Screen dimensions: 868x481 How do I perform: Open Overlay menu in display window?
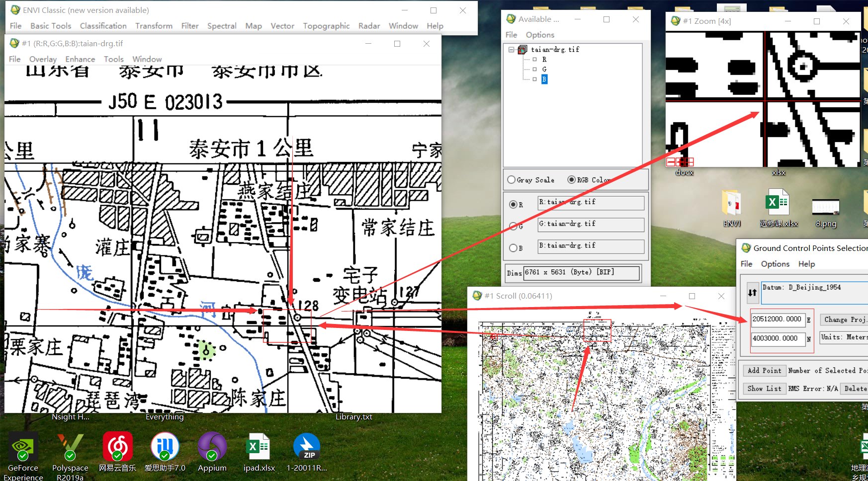[x=43, y=59]
